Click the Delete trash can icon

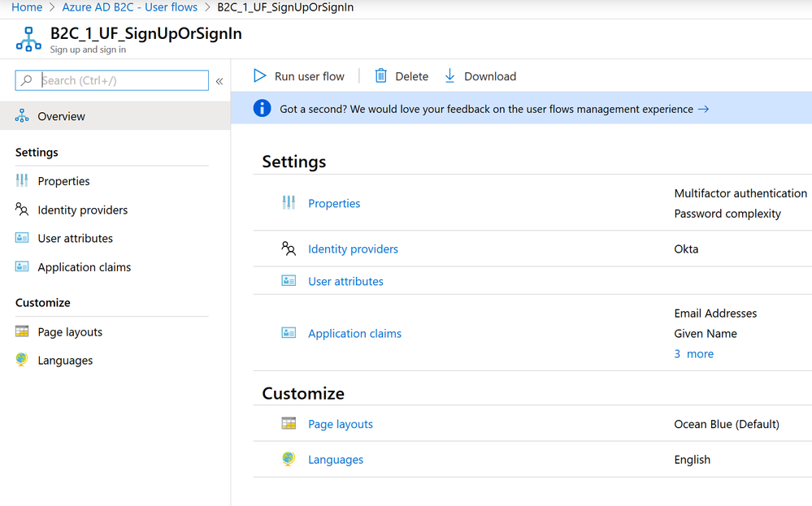(380, 76)
